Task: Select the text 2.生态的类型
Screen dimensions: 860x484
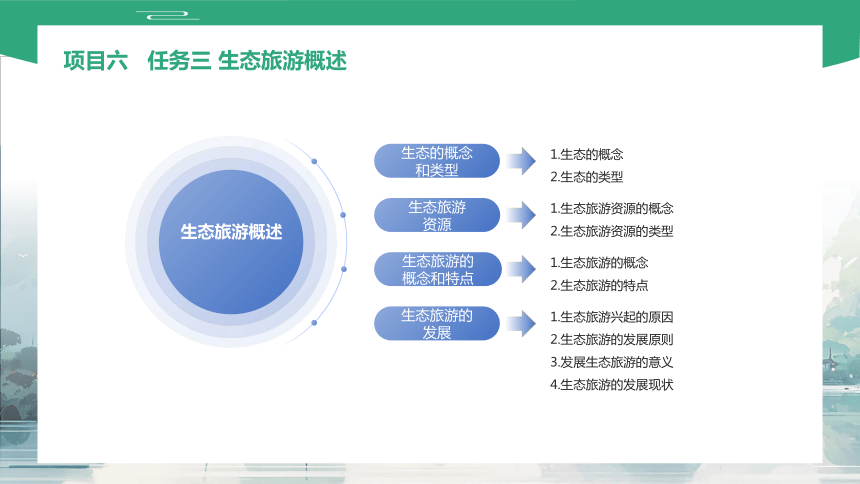Action: pos(587,177)
